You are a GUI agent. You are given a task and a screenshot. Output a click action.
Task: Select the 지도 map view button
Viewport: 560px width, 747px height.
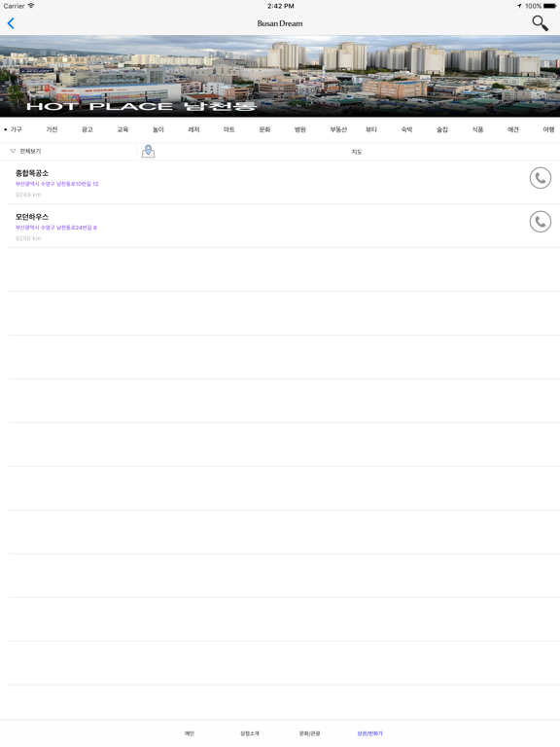[x=357, y=152]
